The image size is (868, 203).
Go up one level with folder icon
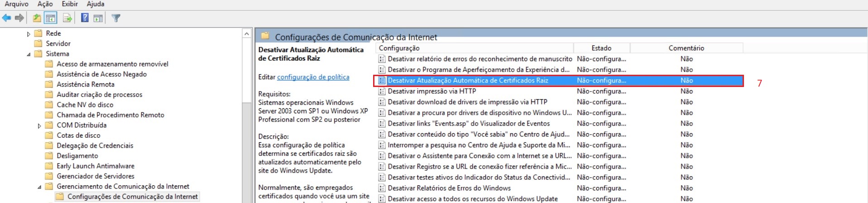click(x=37, y=18)
